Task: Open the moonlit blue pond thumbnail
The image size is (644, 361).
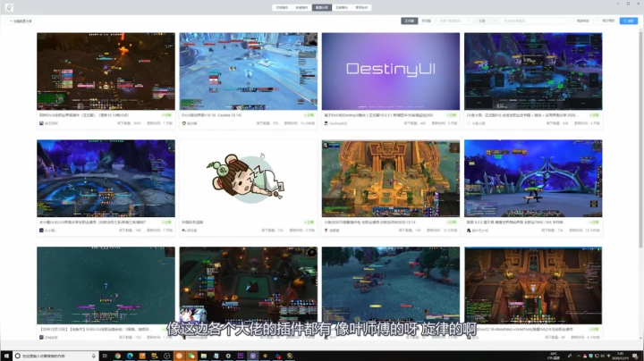Action: (106, 179)
